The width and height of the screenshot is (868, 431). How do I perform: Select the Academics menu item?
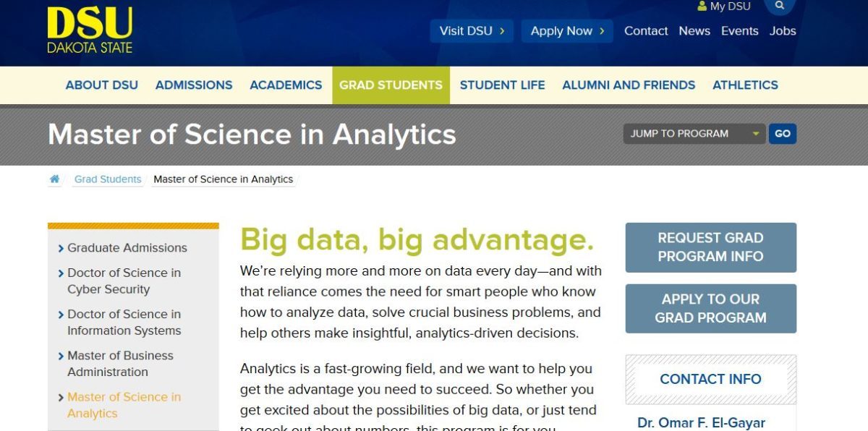pos(286,85)
